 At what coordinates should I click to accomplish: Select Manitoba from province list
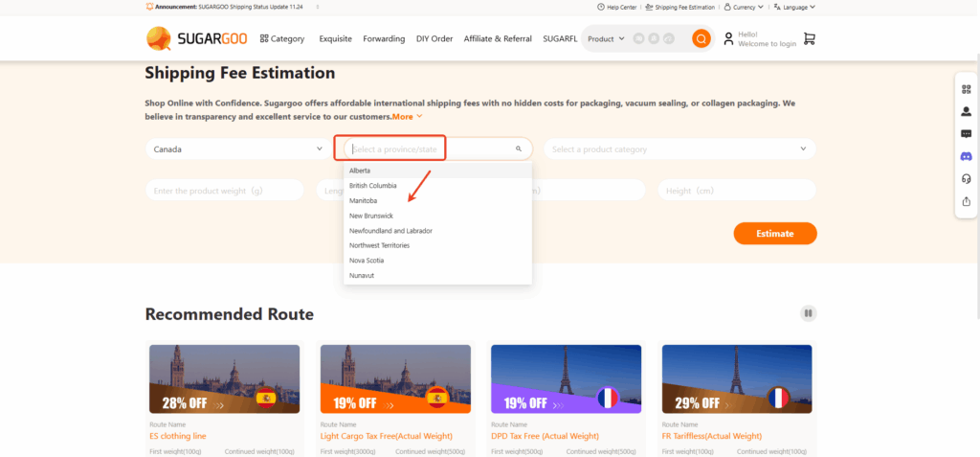pos(437,200)
